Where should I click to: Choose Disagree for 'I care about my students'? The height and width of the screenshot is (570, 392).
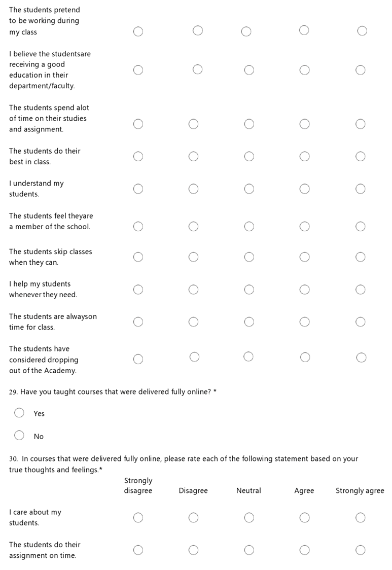193,517
